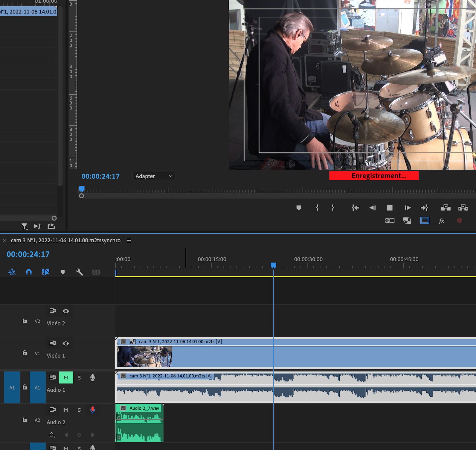The height and width of the screenshot is (450, 476).
Task: Open the Adapter zoom level dropdown
Action: click(x=154, y=176)
